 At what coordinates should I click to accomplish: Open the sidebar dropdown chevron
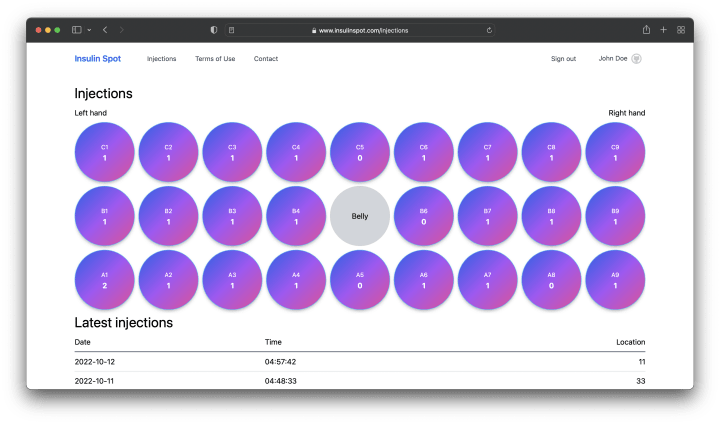[89, 30]
